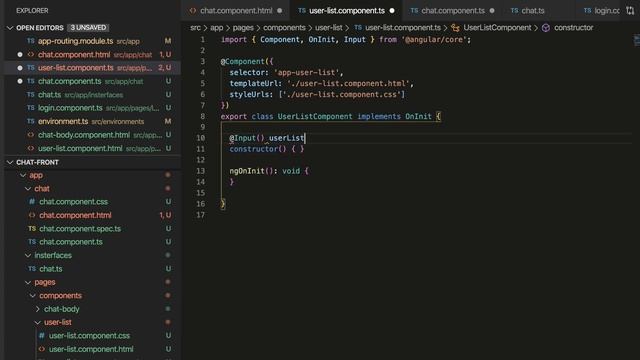Click the minimap at editor's right edge
640x360 pixels.
(636, 40)
